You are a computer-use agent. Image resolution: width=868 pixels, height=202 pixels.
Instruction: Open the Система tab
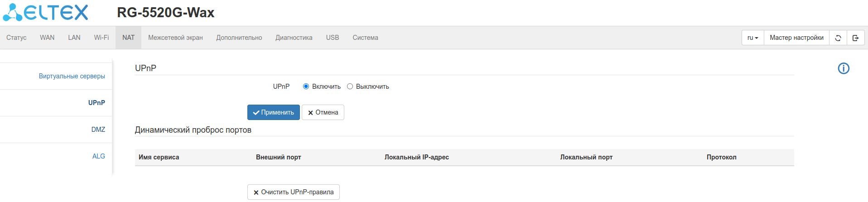[x=365, y=38]
